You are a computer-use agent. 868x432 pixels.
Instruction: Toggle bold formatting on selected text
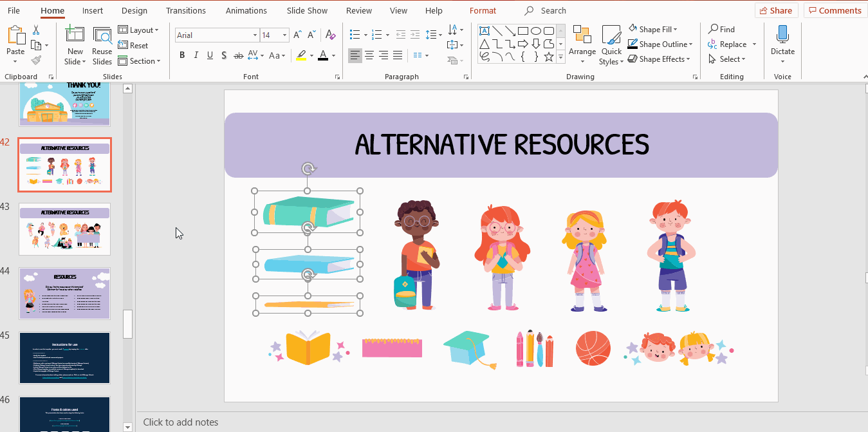point(182,55)
